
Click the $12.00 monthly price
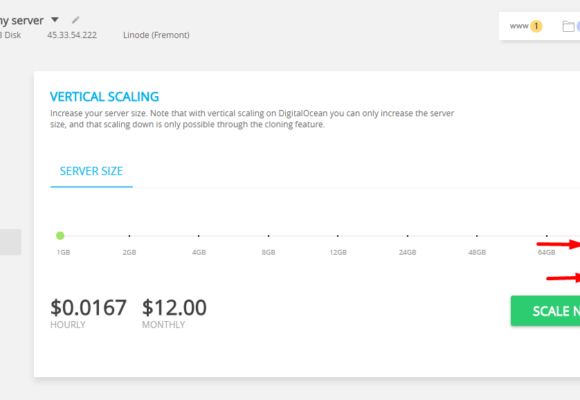(174, 307)
